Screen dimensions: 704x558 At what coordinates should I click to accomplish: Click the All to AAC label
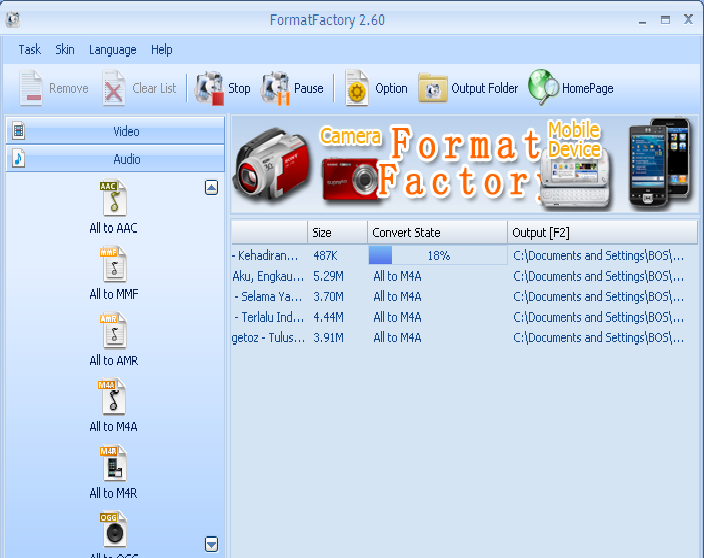(x=114, y=228)
